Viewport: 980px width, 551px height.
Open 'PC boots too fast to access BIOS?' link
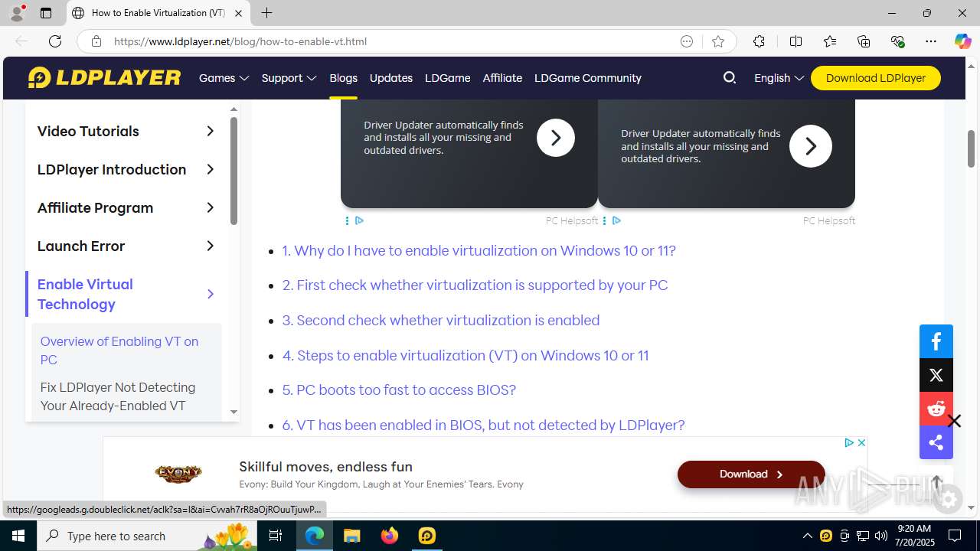399,390
